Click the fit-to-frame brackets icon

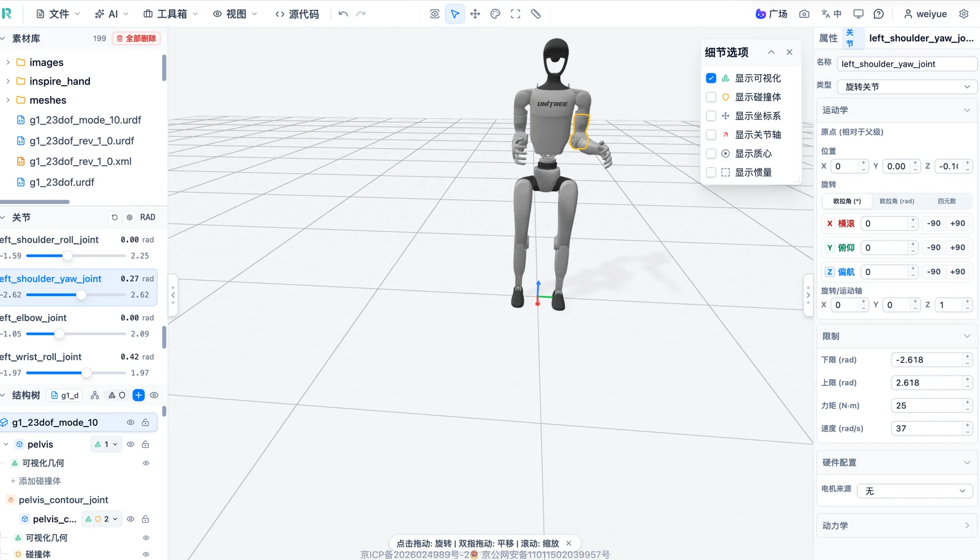[516, 13]
